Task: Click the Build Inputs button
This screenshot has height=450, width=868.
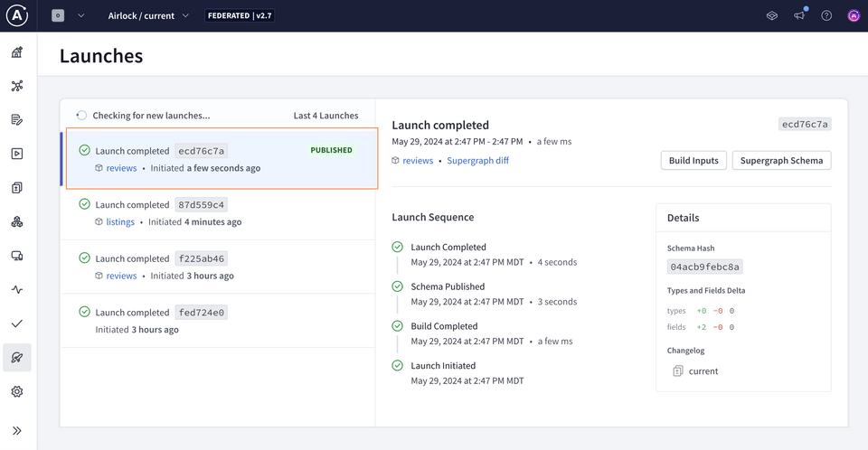Action: click(693, 161)
